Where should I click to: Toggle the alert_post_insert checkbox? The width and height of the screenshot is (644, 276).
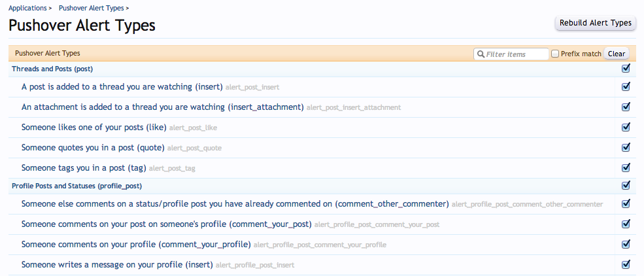(626, 87)
